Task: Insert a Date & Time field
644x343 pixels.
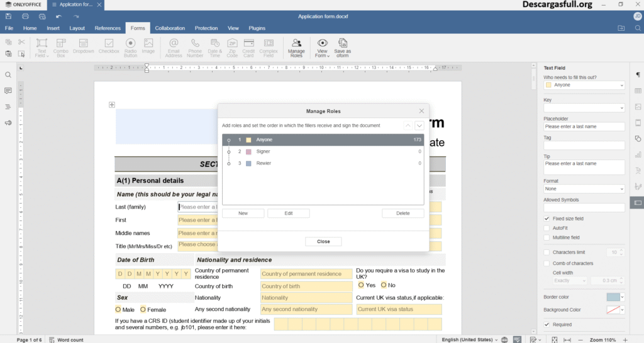Action: 215,47
